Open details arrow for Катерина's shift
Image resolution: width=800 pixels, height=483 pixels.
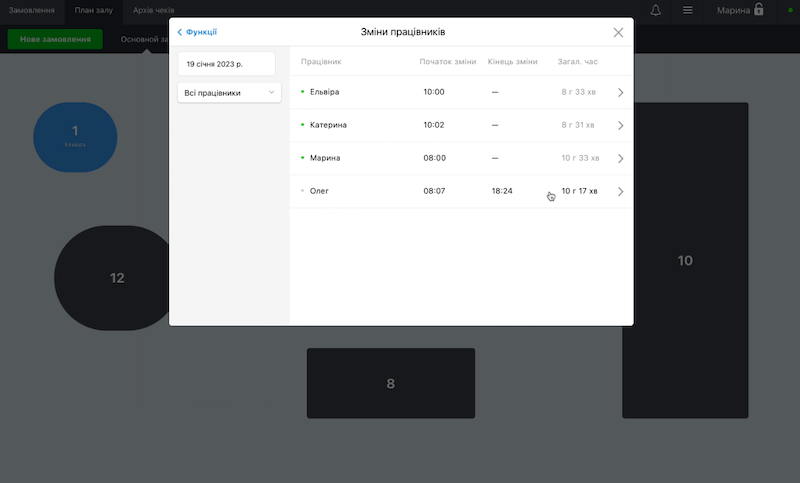click(x=620, y=125)
